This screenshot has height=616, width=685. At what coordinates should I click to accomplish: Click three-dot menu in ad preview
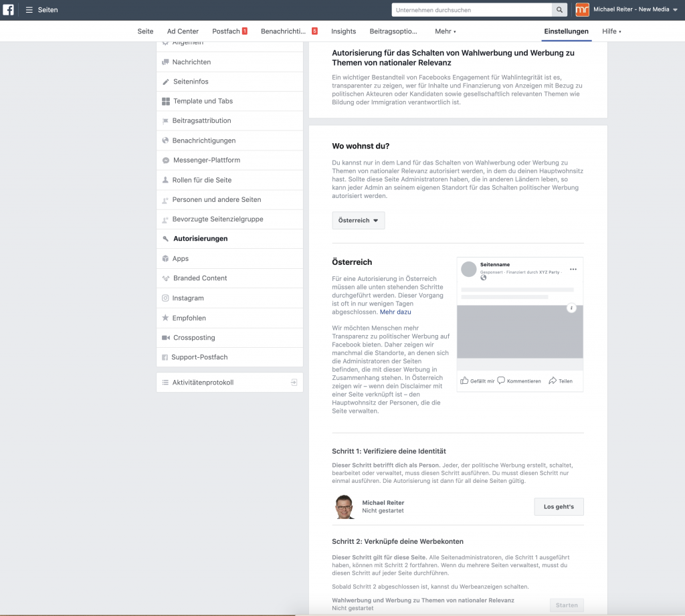(573, 270)
